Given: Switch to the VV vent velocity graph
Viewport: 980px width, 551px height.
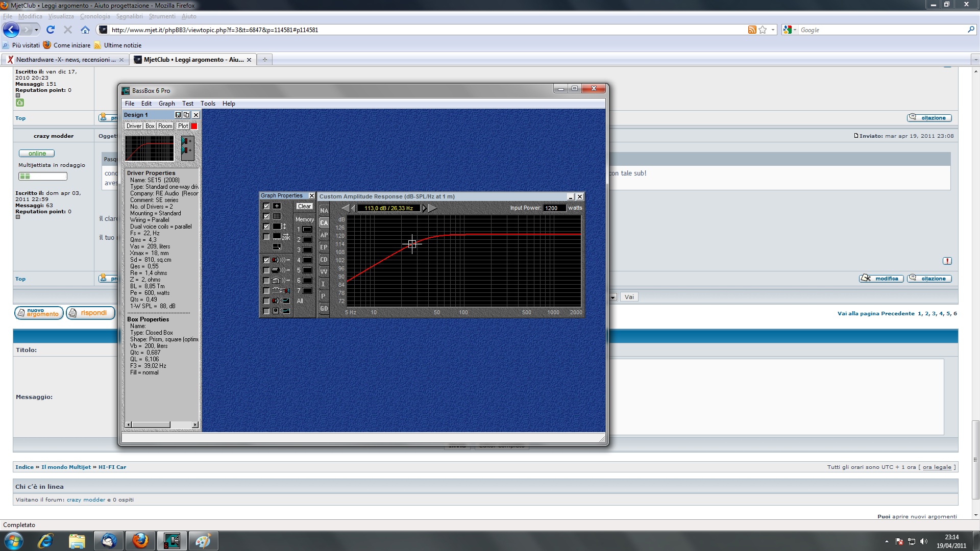Looking at the screenshot, I should (324, 272).
